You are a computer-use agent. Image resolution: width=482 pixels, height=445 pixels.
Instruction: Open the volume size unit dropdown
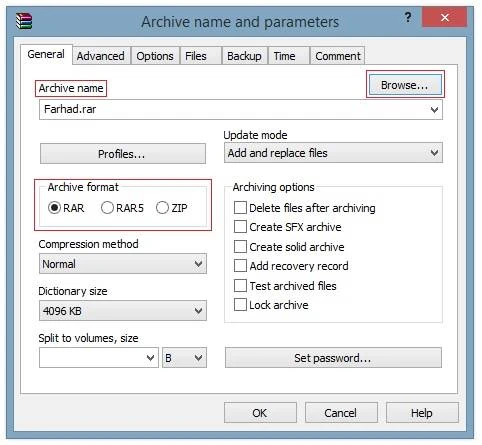(x=184, y=358)
